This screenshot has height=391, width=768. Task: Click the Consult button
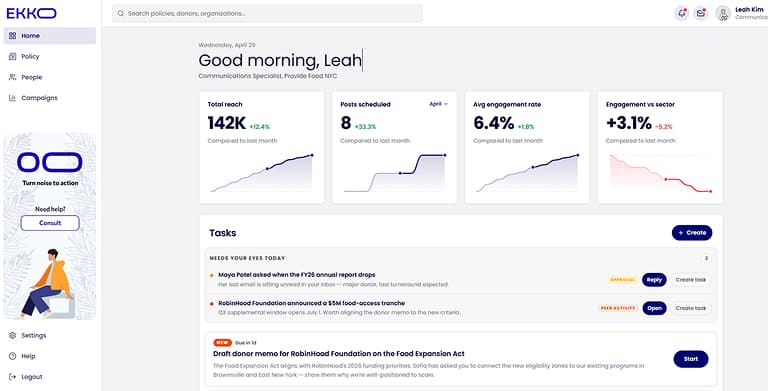pyautogui.click(x=50, y=223)
